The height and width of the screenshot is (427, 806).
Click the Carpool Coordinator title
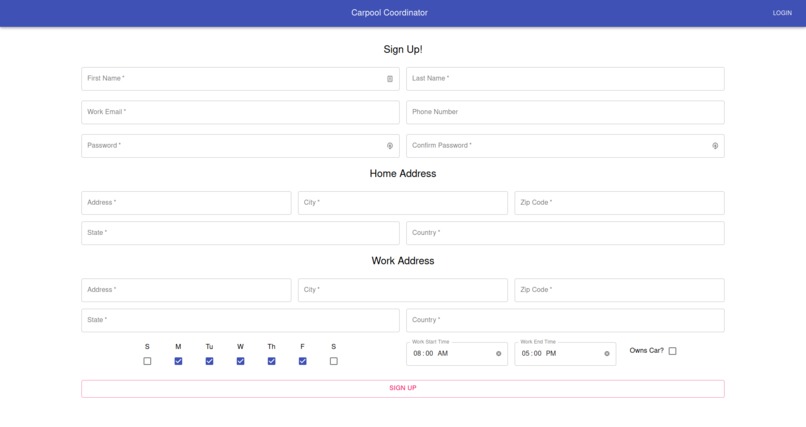tap(389, 13)
